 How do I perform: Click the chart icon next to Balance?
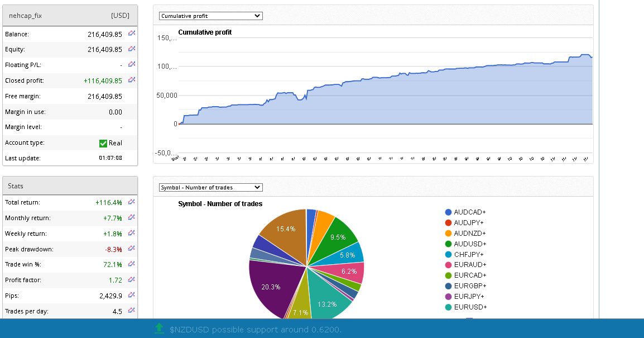(x=132, y=34)
